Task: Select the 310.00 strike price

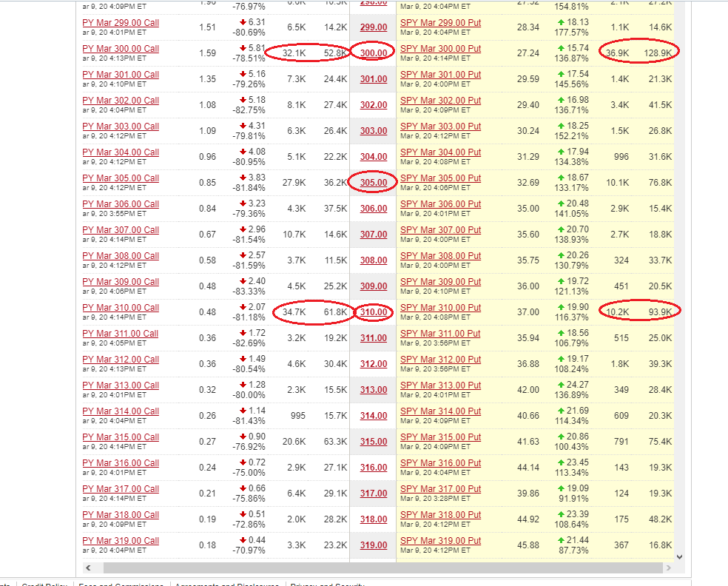Action: click(x=374, y=312)
